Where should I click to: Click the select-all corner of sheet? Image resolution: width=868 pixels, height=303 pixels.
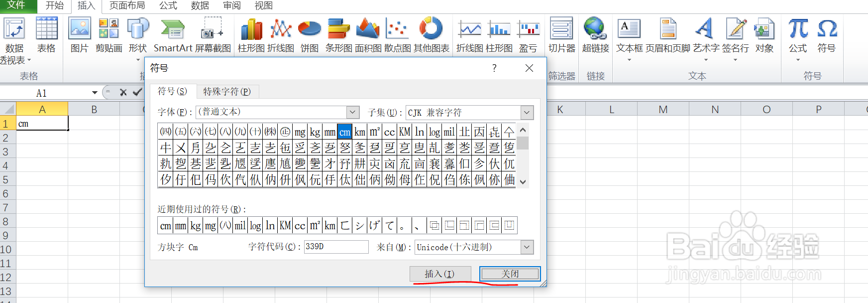(8, 109)
